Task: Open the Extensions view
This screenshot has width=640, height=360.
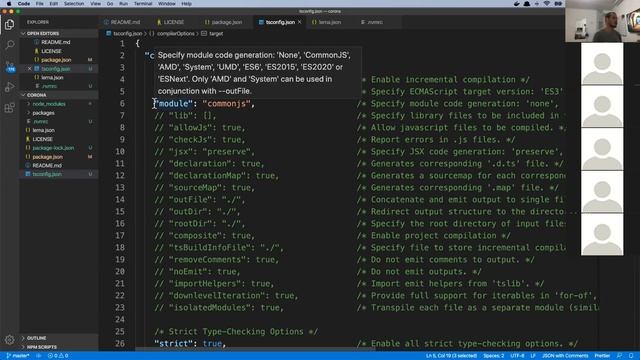Action: pos(9,108)
